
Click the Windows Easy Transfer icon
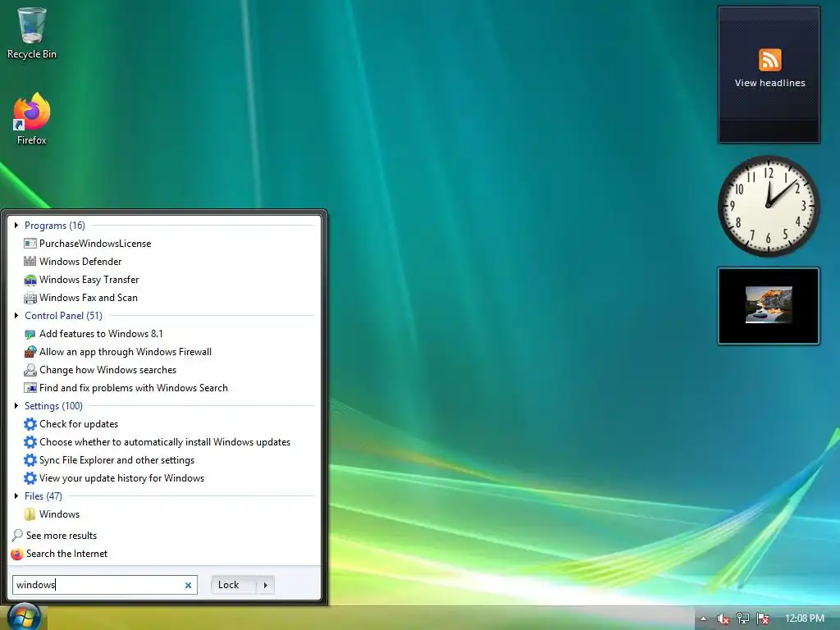pyautogui.click(x=30, y=280)
